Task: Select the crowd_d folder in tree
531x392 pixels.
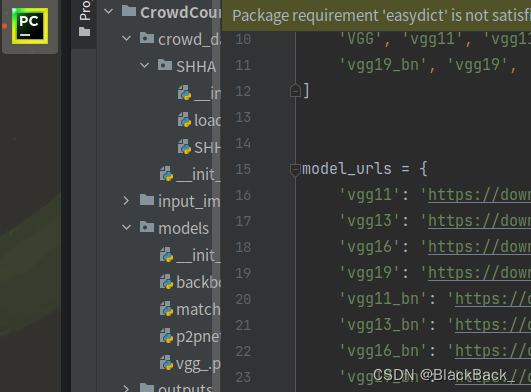Action: 189,40
